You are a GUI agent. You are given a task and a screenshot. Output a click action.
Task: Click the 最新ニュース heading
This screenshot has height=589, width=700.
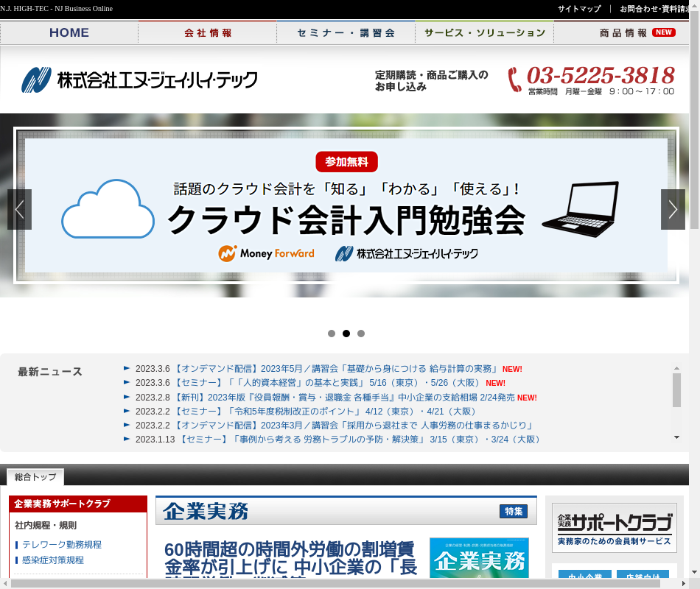[50, 371]
